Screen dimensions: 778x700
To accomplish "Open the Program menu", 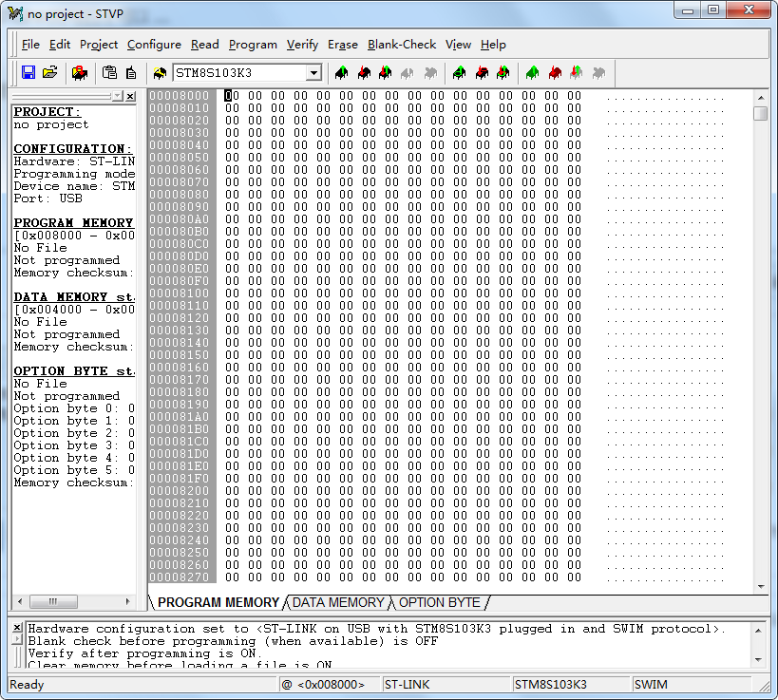I will [x=253, y=45].
